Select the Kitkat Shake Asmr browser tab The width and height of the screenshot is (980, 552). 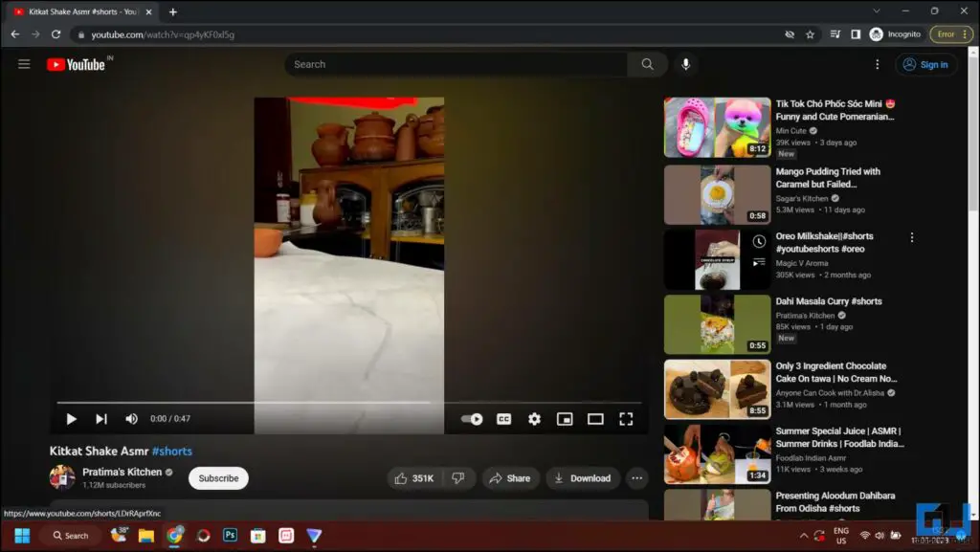(77, 12)
